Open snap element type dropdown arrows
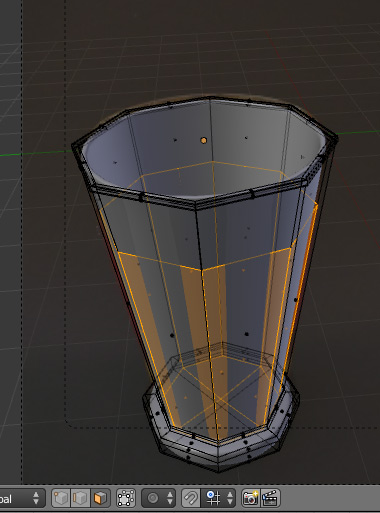This screenshot has width=380, height=513. tap(229, 498)
